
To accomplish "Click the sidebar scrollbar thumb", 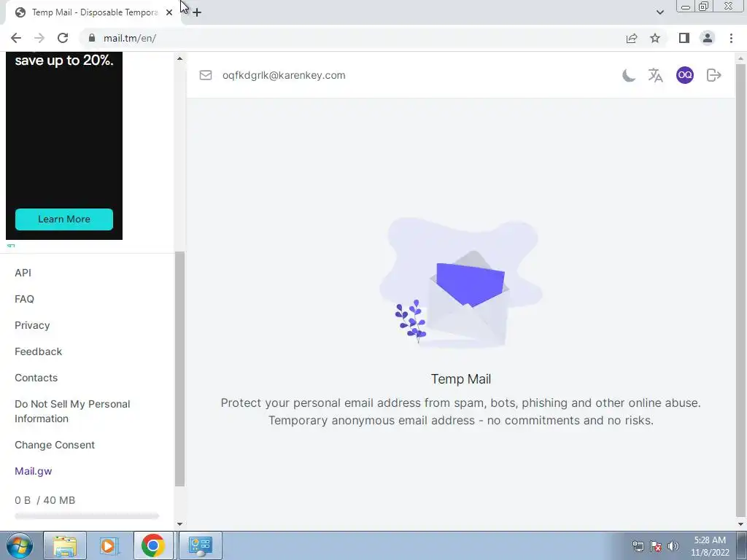I will (179, 369).
